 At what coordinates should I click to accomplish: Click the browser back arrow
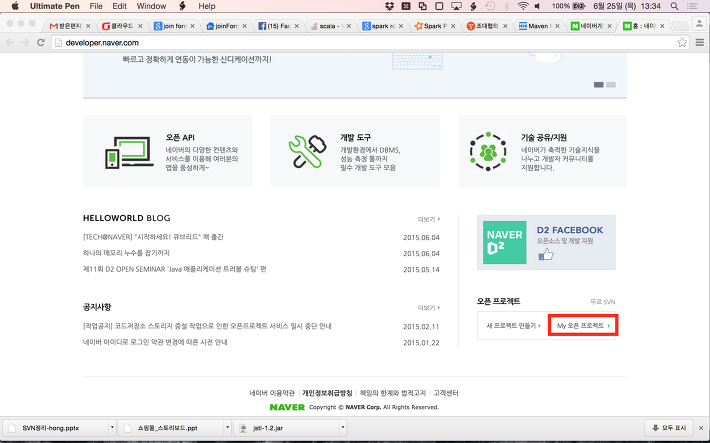click(x=10, y=43)
